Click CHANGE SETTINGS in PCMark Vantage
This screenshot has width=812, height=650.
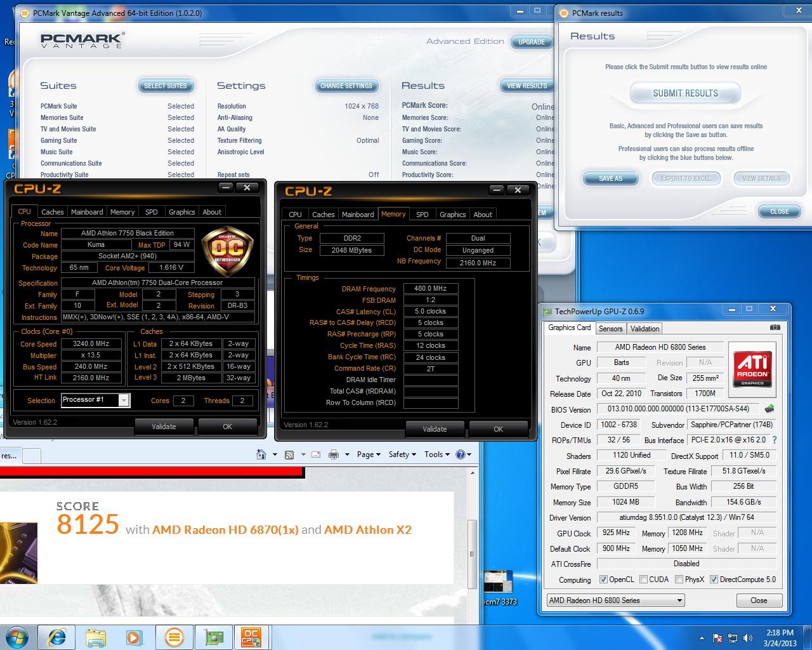coord(346,86)
